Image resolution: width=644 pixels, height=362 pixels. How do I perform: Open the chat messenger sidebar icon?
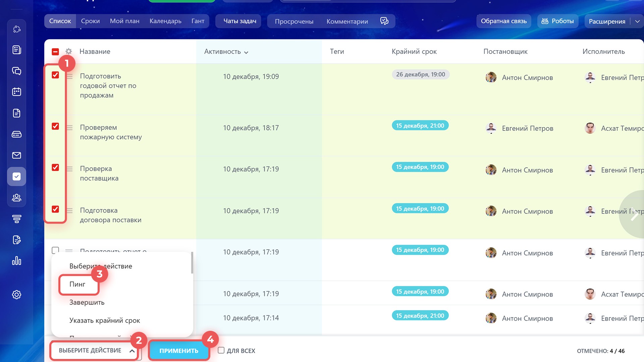16,71
